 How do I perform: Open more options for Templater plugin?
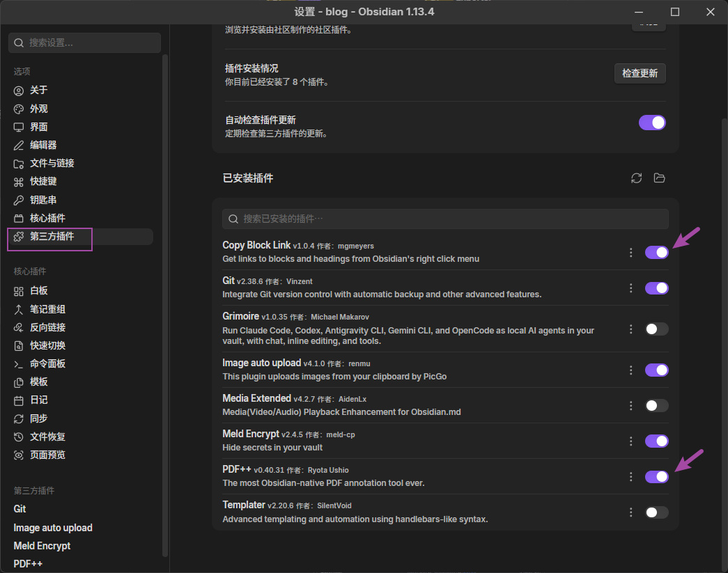tap(630, 512)
